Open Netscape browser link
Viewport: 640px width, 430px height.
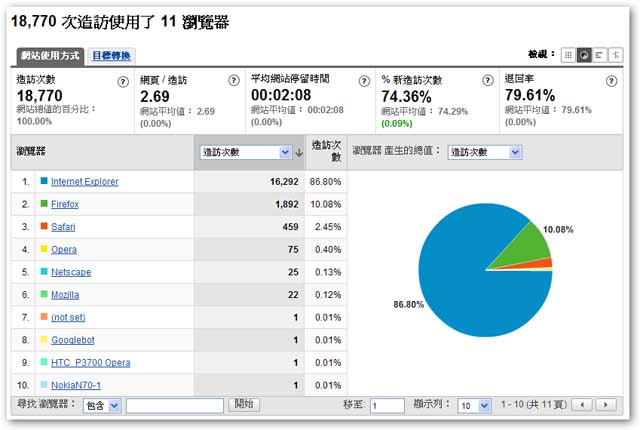click(x=71, y=272)
